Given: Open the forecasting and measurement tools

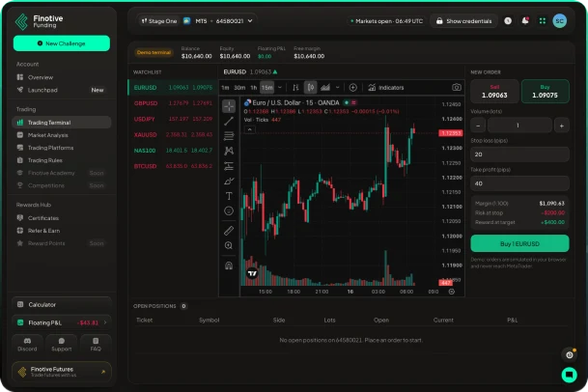Looking at the screenshot, I should tap(229, 166).
